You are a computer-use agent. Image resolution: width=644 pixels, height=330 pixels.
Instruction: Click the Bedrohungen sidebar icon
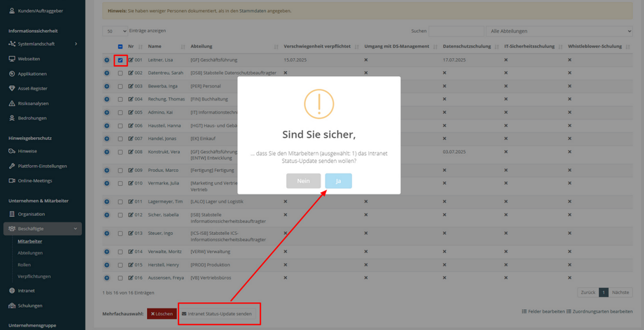pos(12,117)
